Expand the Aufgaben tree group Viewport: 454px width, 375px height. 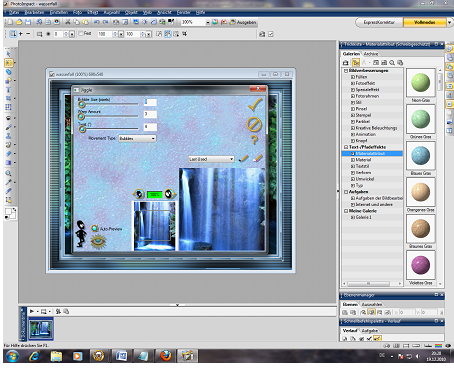pos(346,192)
